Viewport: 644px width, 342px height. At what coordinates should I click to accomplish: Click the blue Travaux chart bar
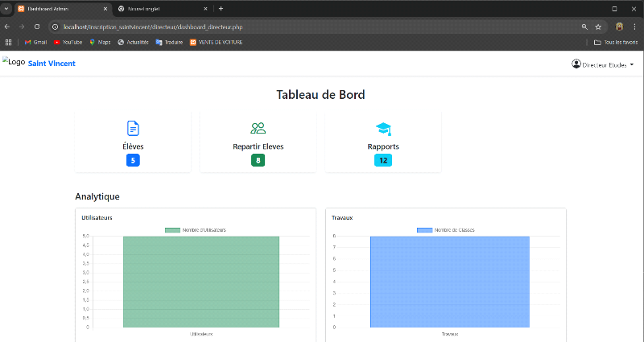(450, 282)
